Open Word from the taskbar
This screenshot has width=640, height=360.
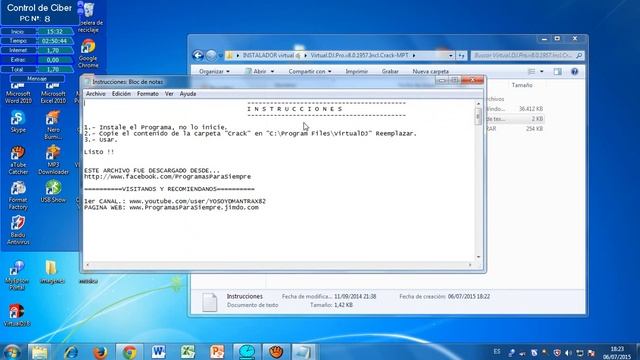tap(159, 352)
